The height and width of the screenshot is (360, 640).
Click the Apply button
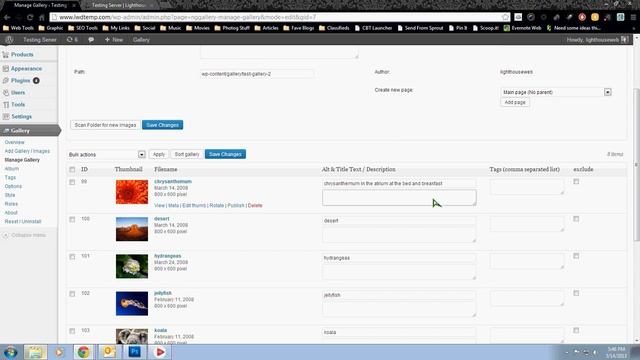pyautogui.click(x=159, y=154)
